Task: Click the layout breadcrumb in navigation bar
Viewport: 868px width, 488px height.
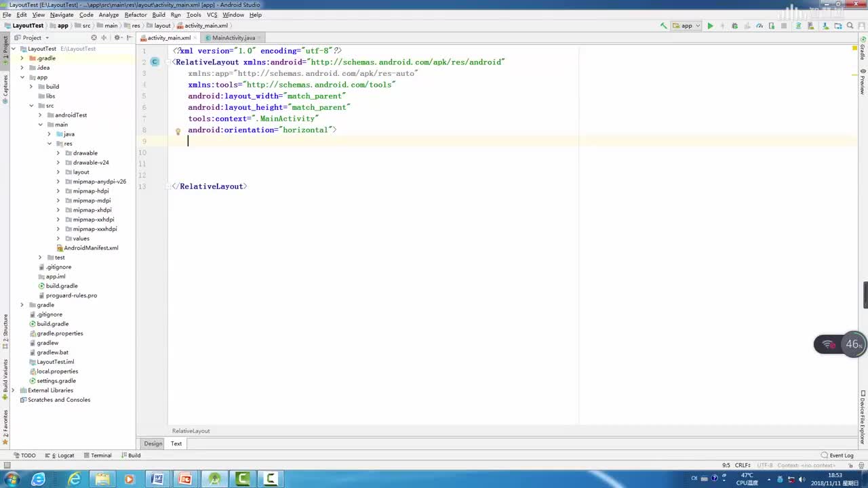Action: (158, 26)
